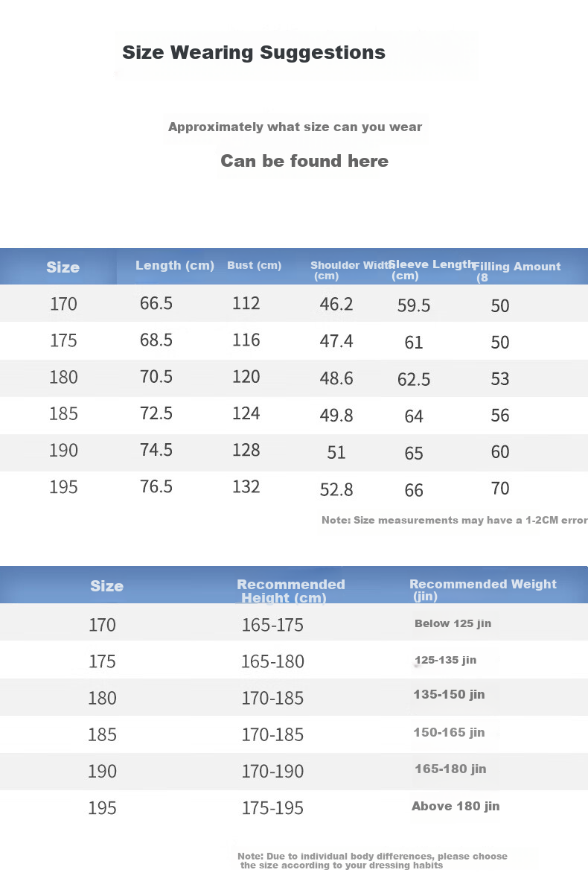
Task: Click size 190 beside height 170-190
Action: click(102, 771)
